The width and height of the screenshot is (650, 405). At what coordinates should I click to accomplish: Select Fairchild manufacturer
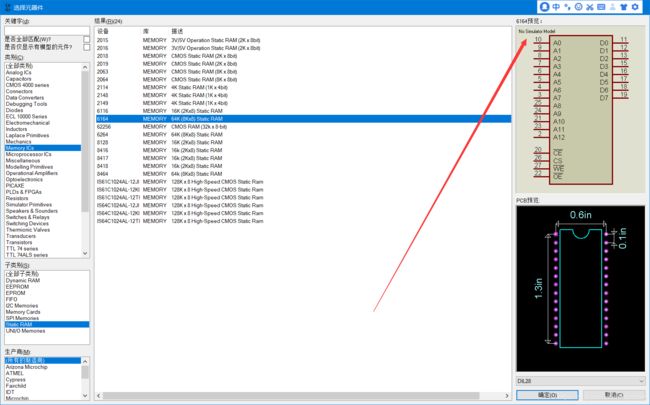tap(16, 386)
